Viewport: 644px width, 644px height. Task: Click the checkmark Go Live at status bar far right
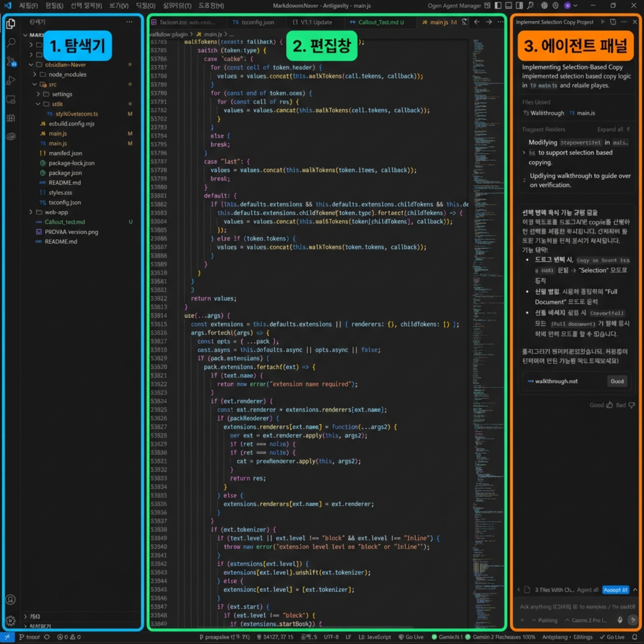[612, 637]
